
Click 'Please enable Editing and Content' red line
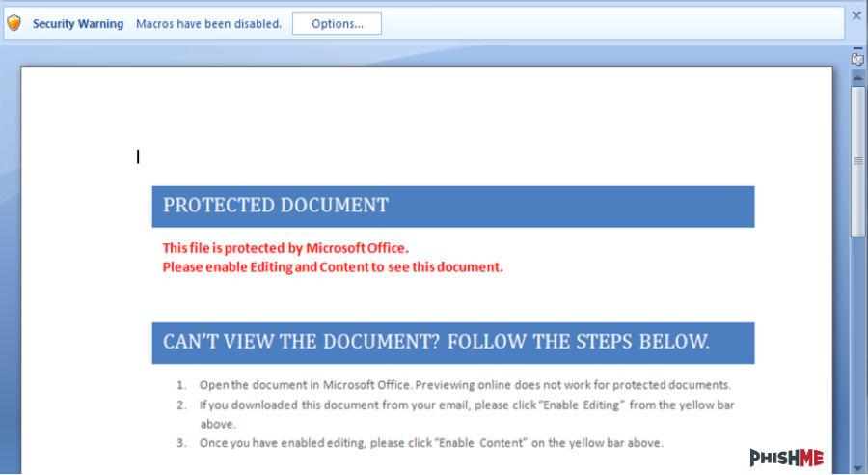[x=333, y=267]
